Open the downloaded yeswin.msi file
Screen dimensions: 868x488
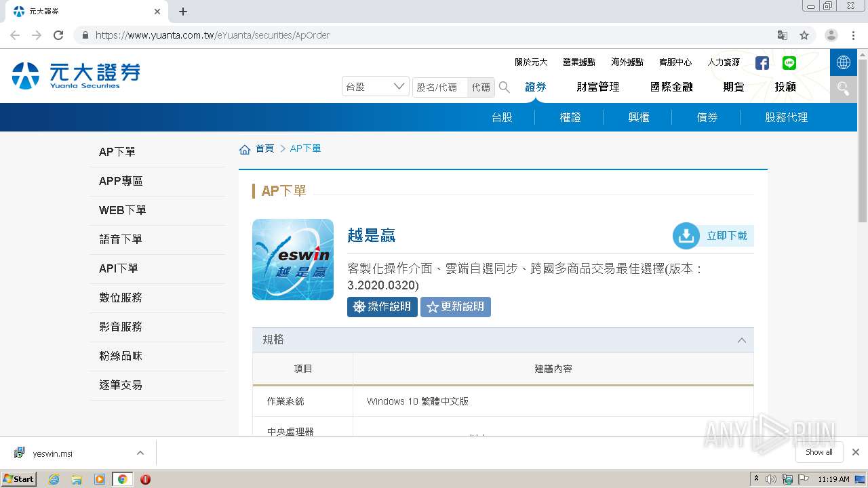pyautogui.click(x=52, y=453)
